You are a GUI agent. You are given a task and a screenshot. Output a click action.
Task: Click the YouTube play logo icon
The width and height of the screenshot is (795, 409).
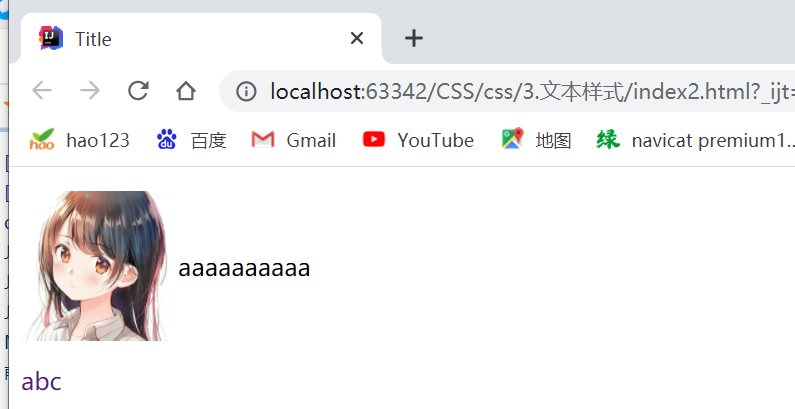374,139
